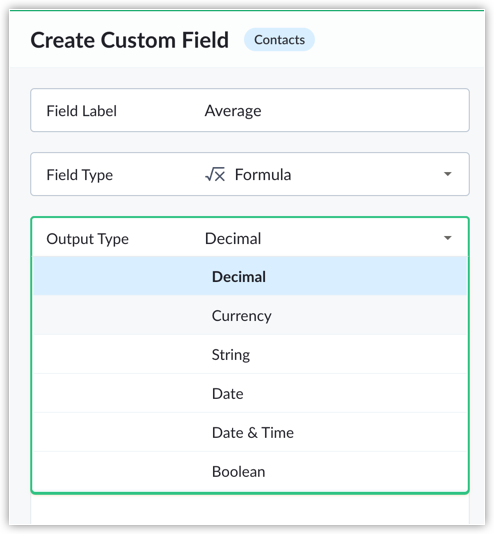
Task: Choose Currency as the output type
Action: pyautogui.click(x=250, y=315)
